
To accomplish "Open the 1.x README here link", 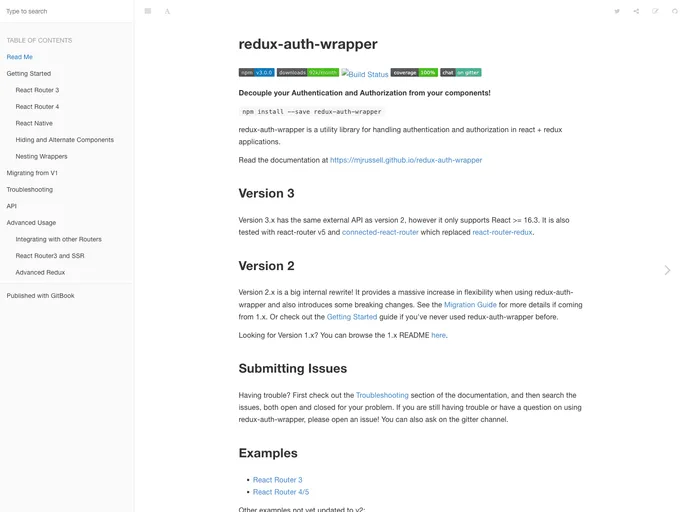I will click(x=438, y=335).
